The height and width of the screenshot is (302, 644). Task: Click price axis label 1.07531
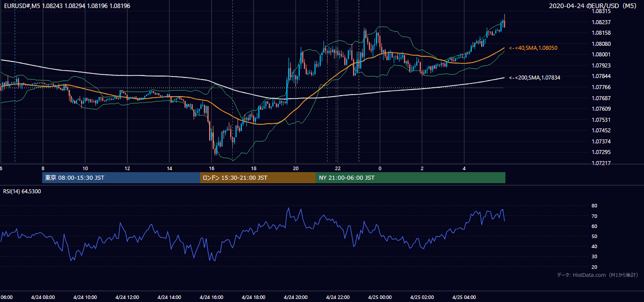[x=602, y=120]
